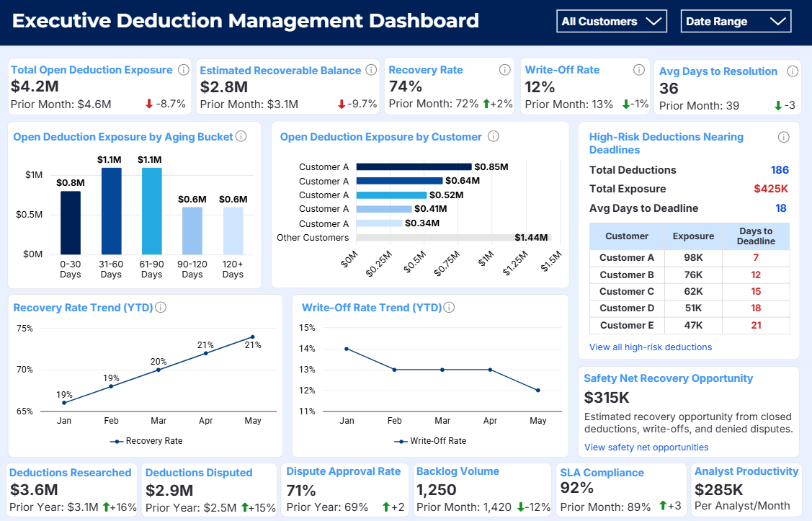The height and width of the screenshot is (521, 812).
Task: Open View all high-risk deductions link
Action: (651, 347)
